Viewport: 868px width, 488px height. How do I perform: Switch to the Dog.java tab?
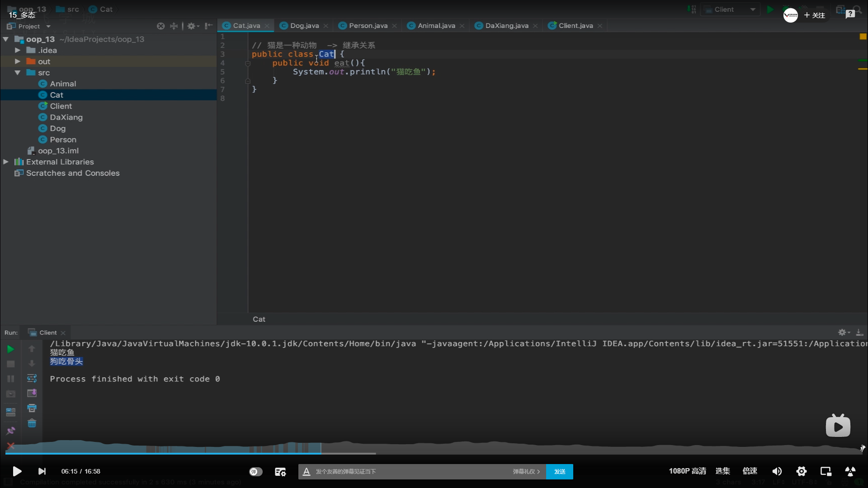(304, 26)
